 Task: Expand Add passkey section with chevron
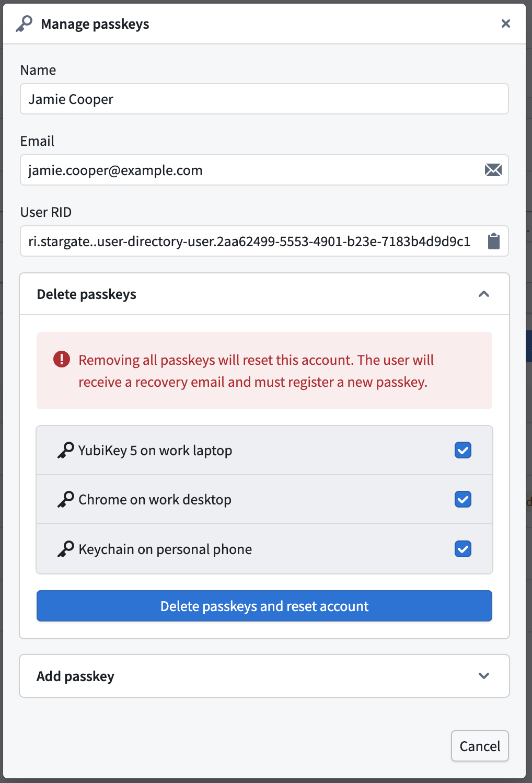point(484,676)
